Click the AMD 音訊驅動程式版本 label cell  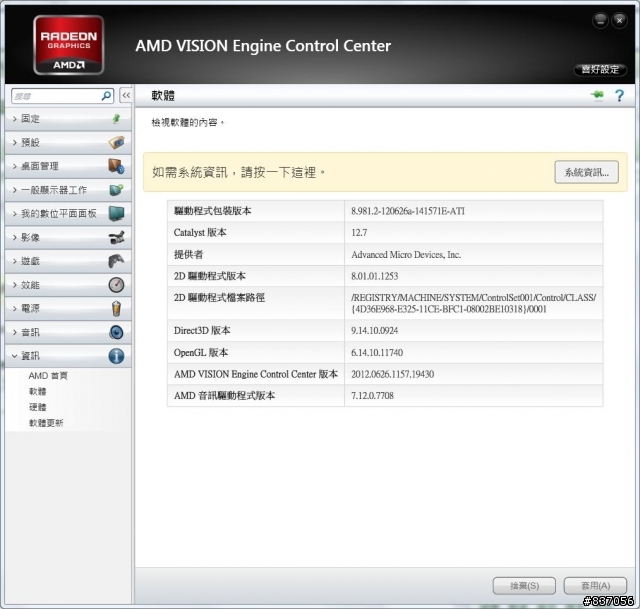coord(256,396)
